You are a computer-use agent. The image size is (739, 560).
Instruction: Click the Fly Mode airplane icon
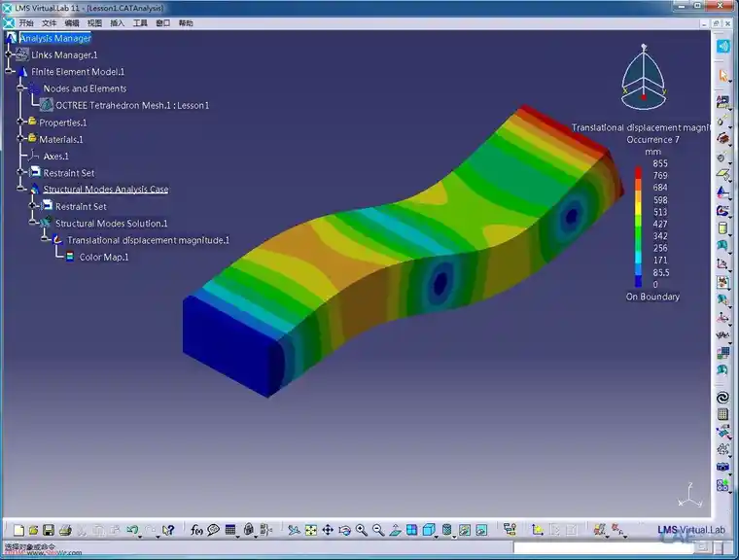(294, 530)
